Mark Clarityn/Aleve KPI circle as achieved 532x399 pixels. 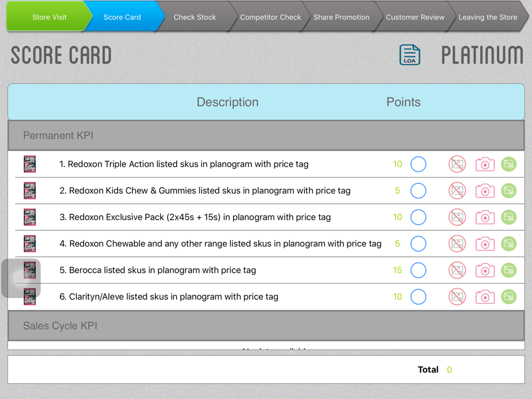418,297
